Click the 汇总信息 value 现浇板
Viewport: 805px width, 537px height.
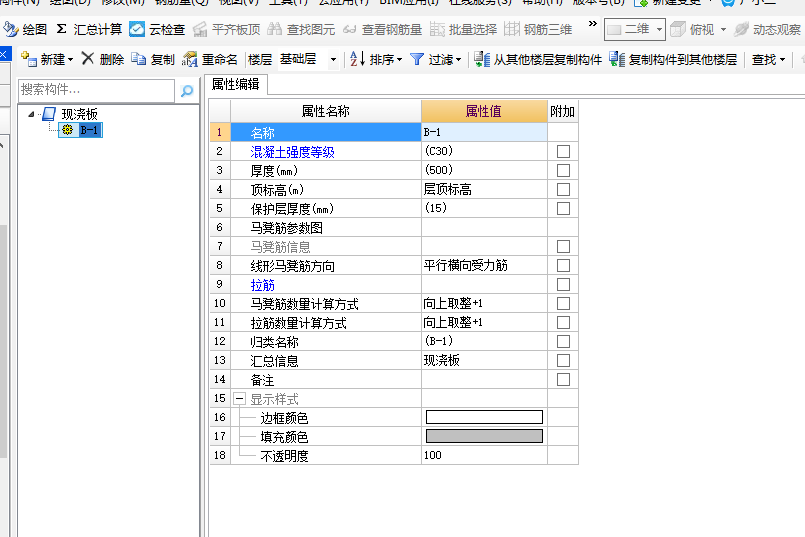(x=484, y=360)
